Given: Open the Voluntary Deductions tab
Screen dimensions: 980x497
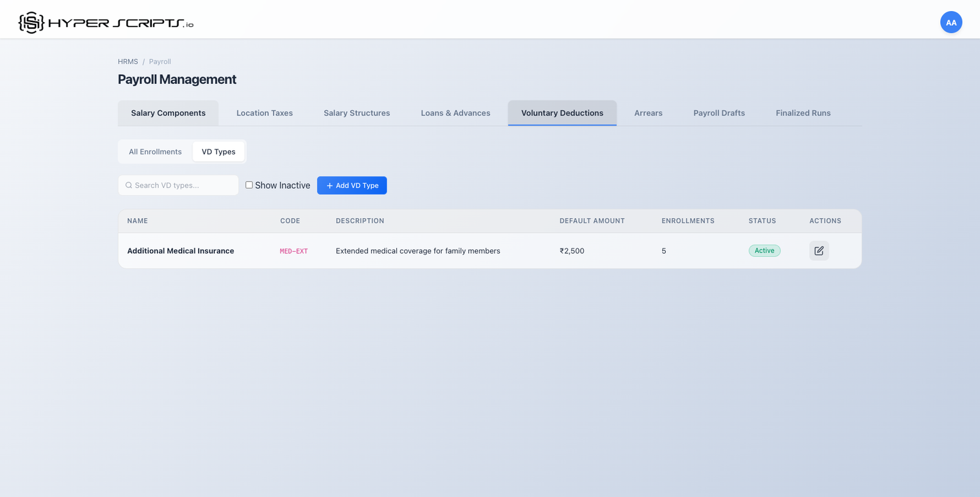Looking at the screenshot, I should click(x=562, y=113).
